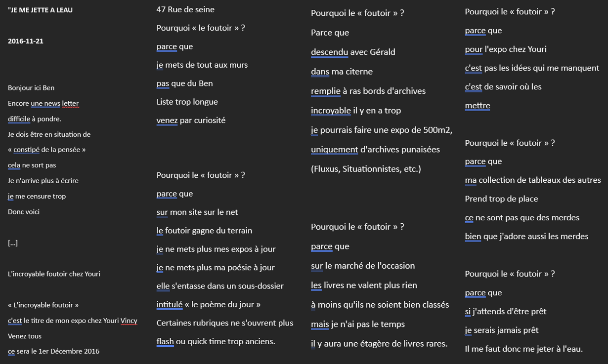
Task: Click the underlined word 'constipé'
Action: pyautogui.click(x=26, y=150)
